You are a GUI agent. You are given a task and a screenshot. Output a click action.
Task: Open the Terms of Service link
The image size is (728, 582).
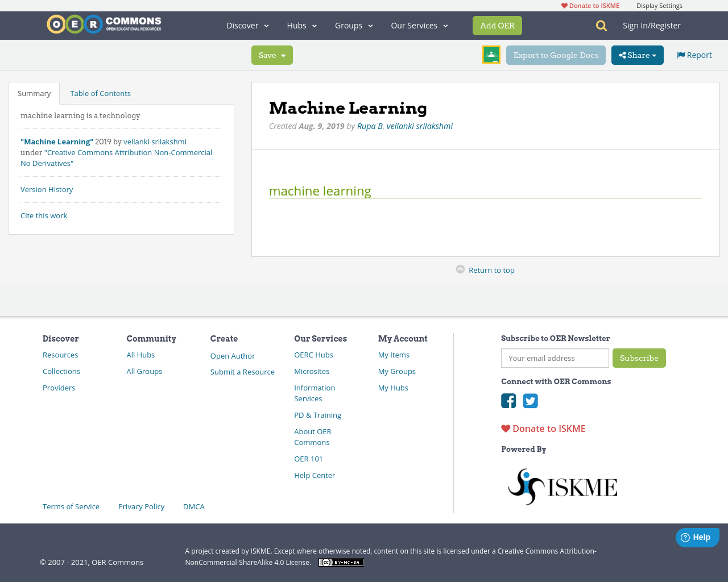71,506
